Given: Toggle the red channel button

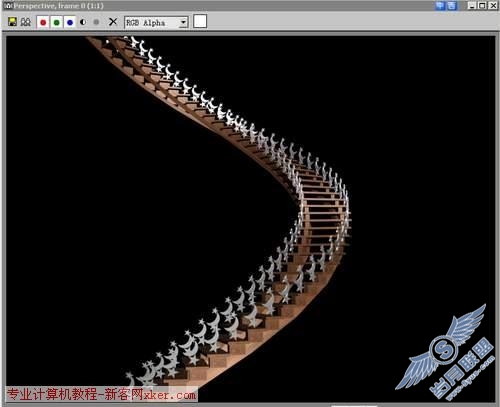Looking at the screenshot, I should 43,22.
